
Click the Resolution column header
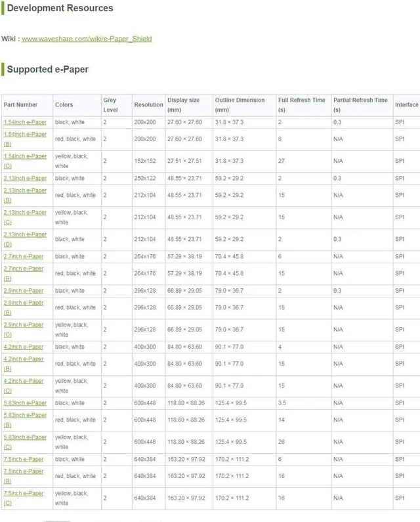(148, 105)
